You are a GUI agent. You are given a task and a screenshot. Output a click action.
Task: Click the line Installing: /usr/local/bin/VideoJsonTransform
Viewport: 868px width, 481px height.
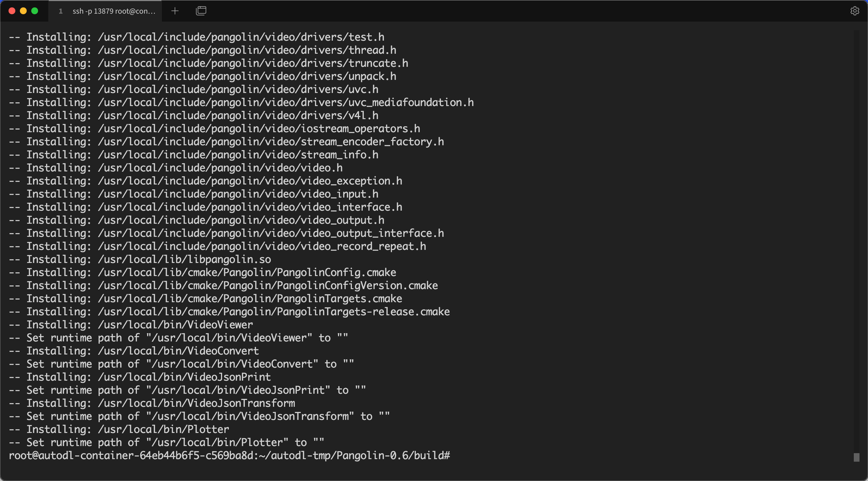[x=152, y=403]
